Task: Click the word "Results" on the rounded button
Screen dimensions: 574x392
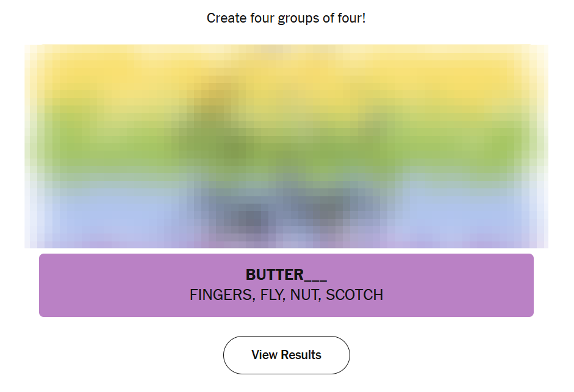Action: coord(301,355)
